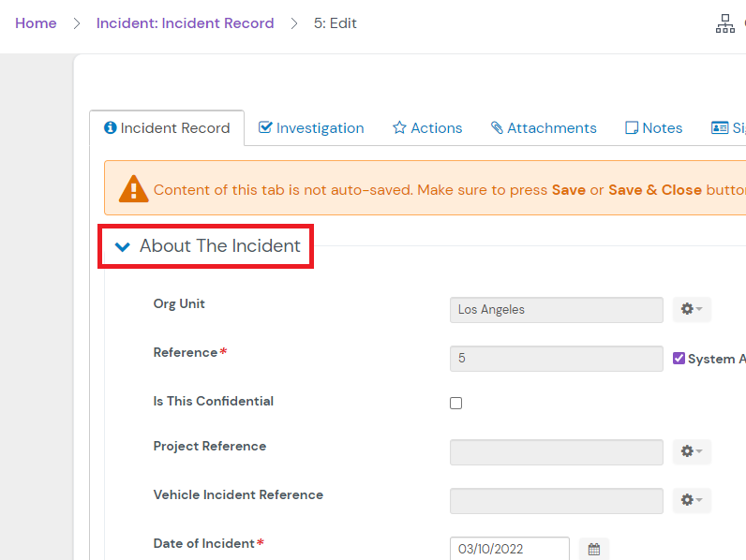Viewport: 746px width, 560px height.
Task: Click the Vehicle Incident Reference field
Action: tap(556, 500)
